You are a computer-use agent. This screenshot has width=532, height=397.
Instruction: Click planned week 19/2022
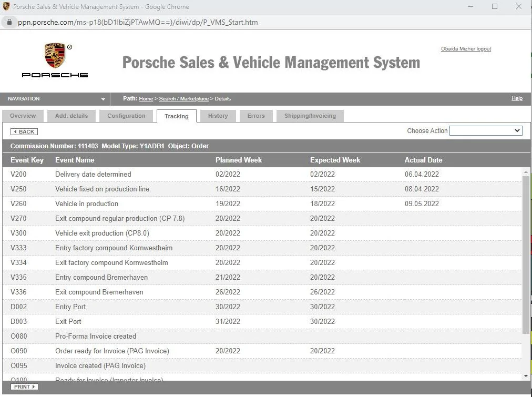tap(228, 204)
